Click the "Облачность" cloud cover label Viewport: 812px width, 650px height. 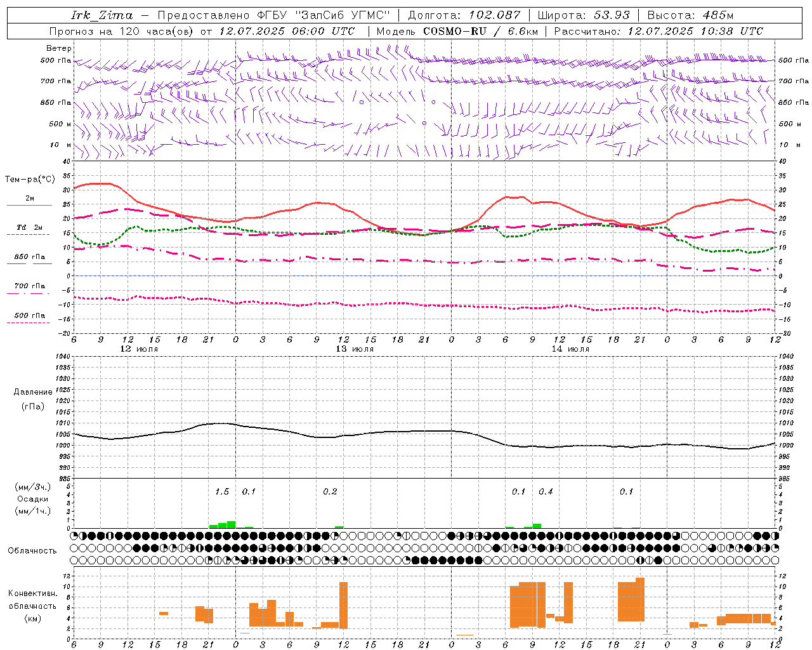coord(32,550)
